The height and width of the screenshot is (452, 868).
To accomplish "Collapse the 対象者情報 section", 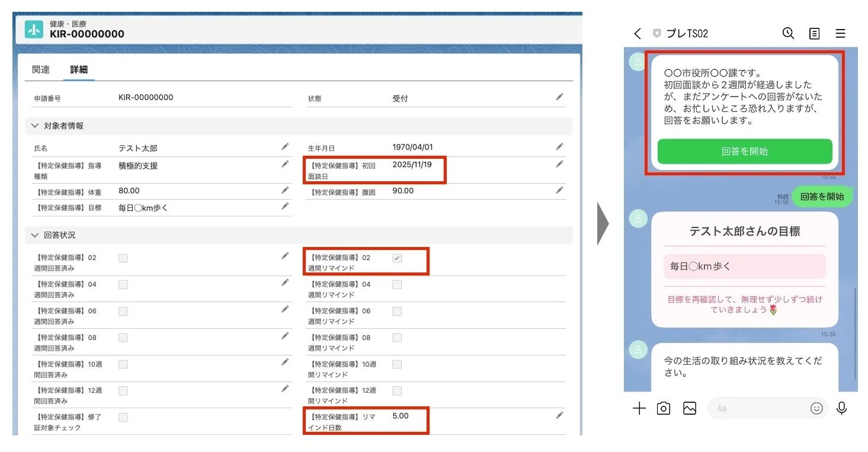I will click(35, 126).
